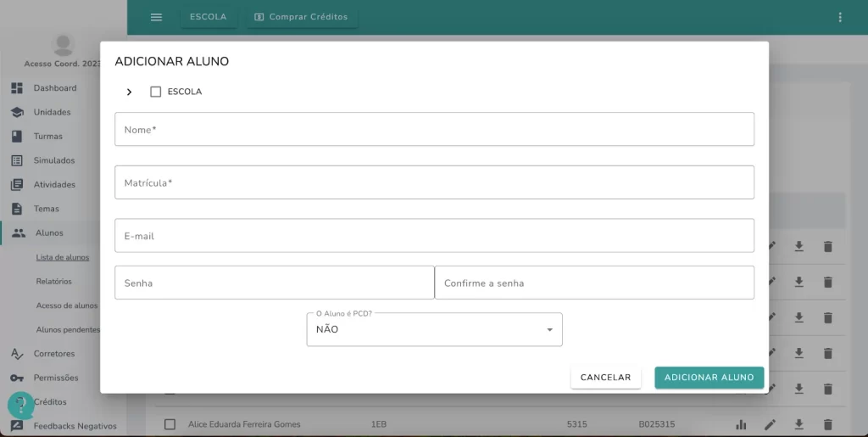Open Lista de alunos submenu item
868x437 pixels.
click(x=63, y=258)
